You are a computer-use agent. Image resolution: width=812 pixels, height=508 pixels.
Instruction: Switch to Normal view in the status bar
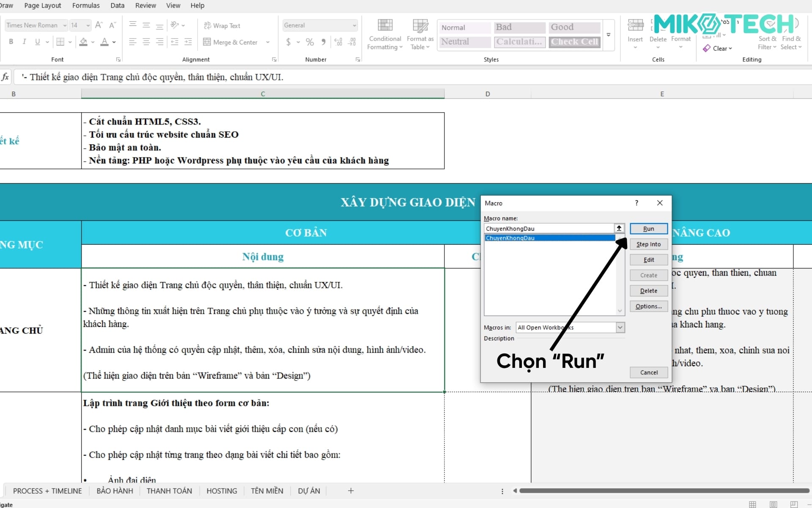tap(752, 504)
